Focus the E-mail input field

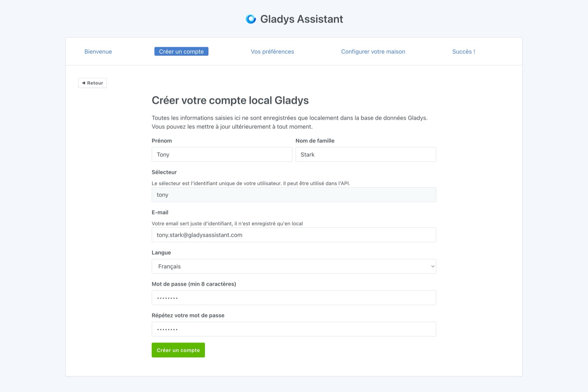(294, 235)
